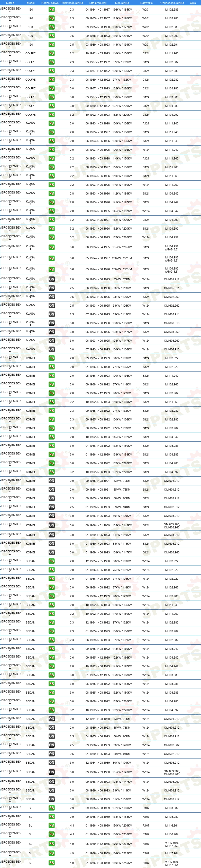Click the 'Moc silnika' column header
Screen dimensions: 201x868
click(x=122, y=3)
